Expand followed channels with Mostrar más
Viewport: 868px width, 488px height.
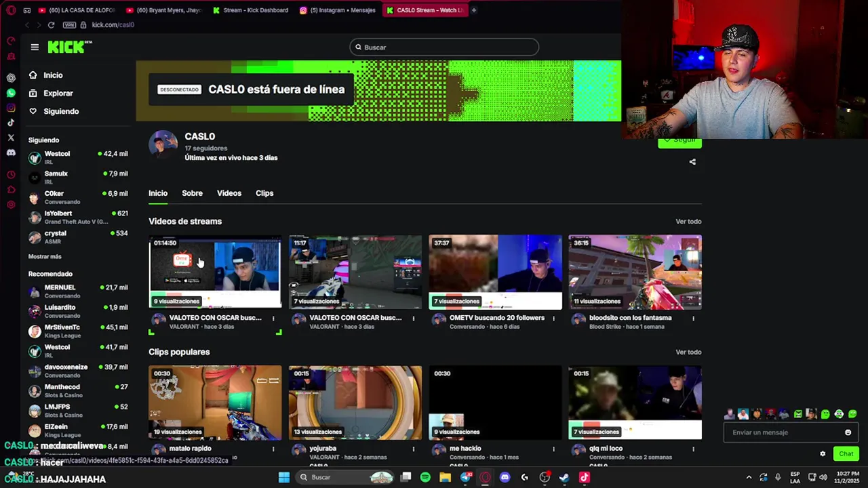45,257
